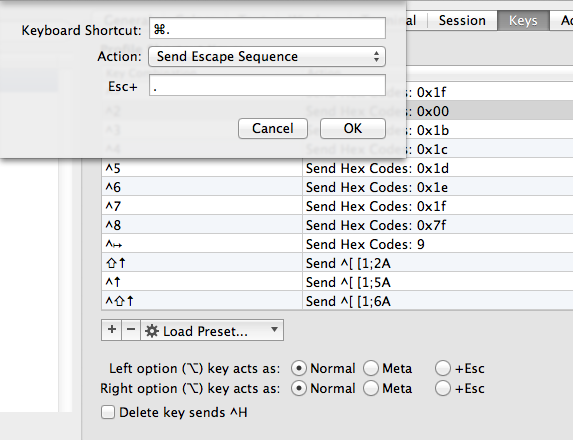Click the highlighted 0x00 hex code row
573x440 pixels.
[x=489, y=111]
